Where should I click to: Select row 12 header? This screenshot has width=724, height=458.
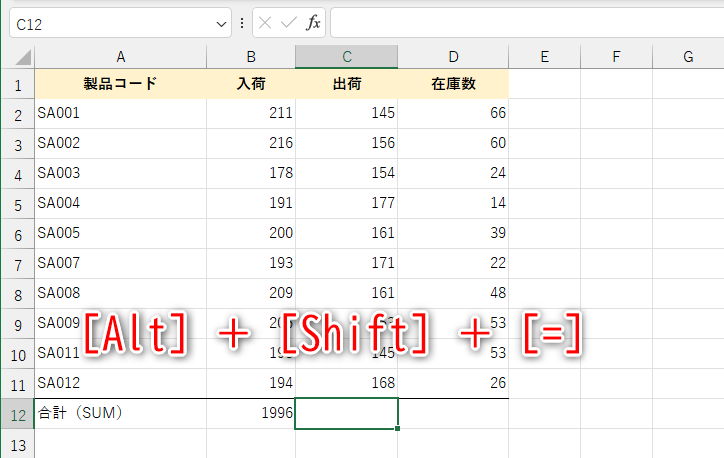click(x=18, y=414)
